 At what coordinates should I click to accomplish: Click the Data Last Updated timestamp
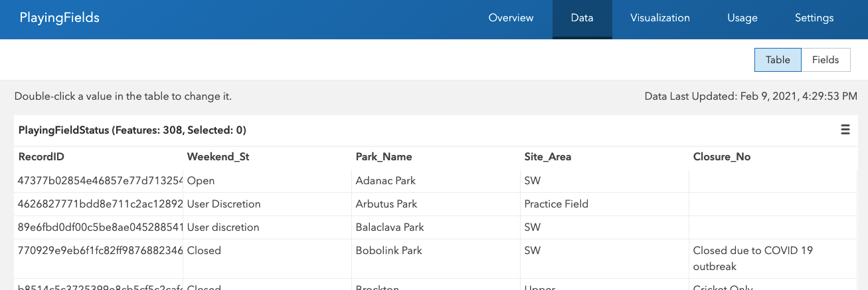751,96
